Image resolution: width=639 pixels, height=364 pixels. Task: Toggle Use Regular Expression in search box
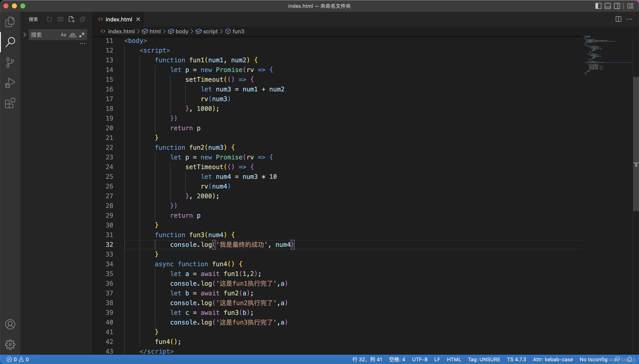[82, 35]
